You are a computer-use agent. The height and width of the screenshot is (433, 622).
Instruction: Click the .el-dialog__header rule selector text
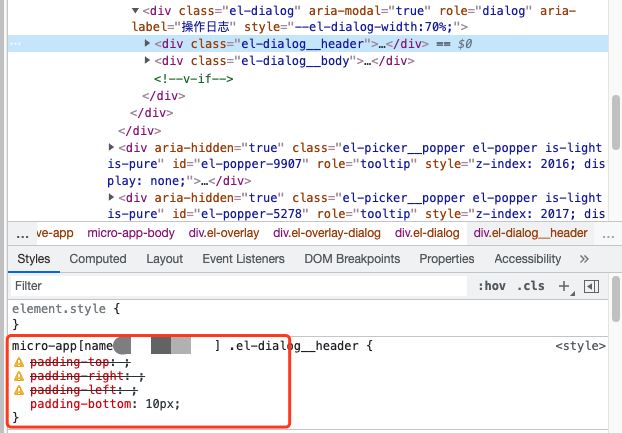pyautogui.click(x=294, y=346)
